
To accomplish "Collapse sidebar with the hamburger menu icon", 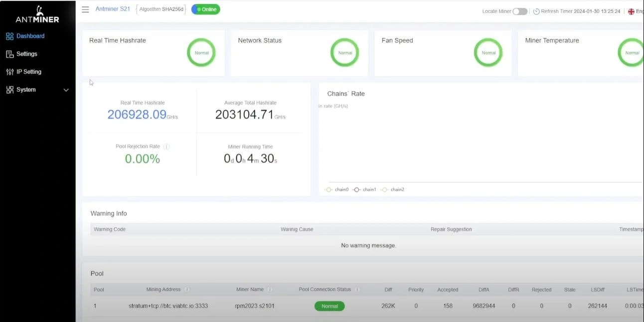I will (x=85, y=9).
